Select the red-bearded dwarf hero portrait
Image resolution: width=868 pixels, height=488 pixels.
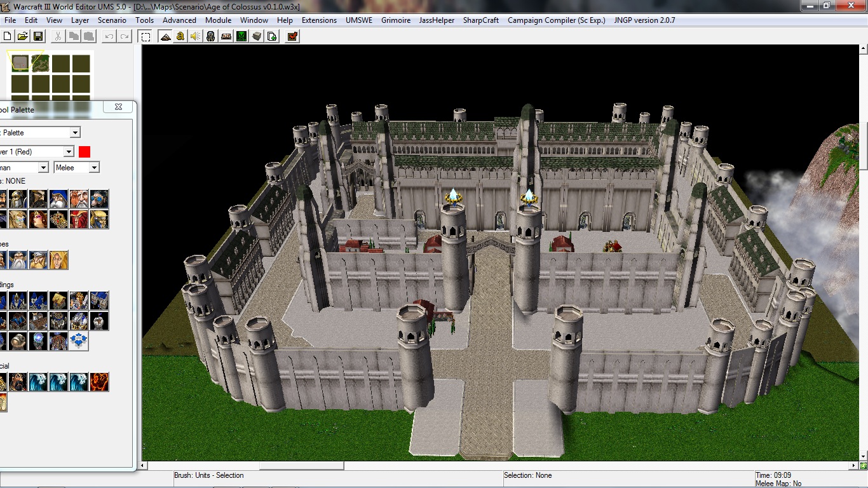[79, 199]
